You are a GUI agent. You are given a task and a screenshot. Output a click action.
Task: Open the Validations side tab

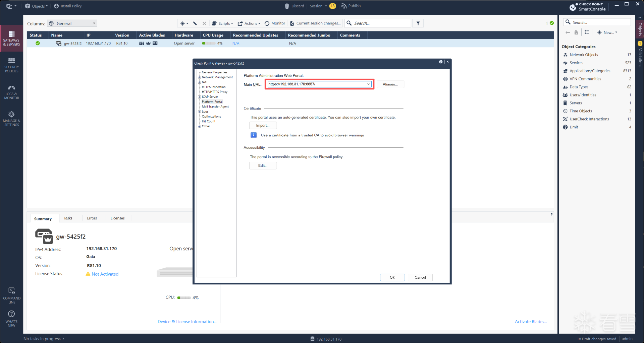[x=640, y=55]
